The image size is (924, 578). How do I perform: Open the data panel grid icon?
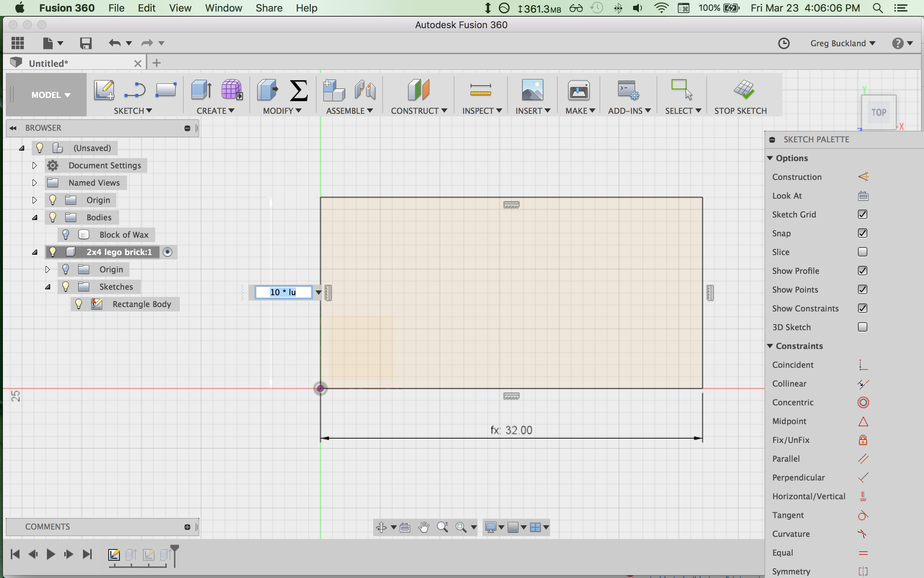[18, 43]
